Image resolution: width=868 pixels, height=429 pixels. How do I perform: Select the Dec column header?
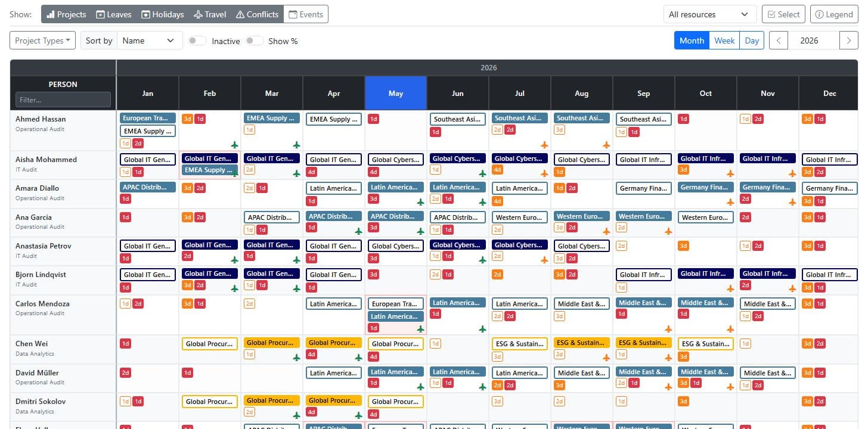coord(830,93)
